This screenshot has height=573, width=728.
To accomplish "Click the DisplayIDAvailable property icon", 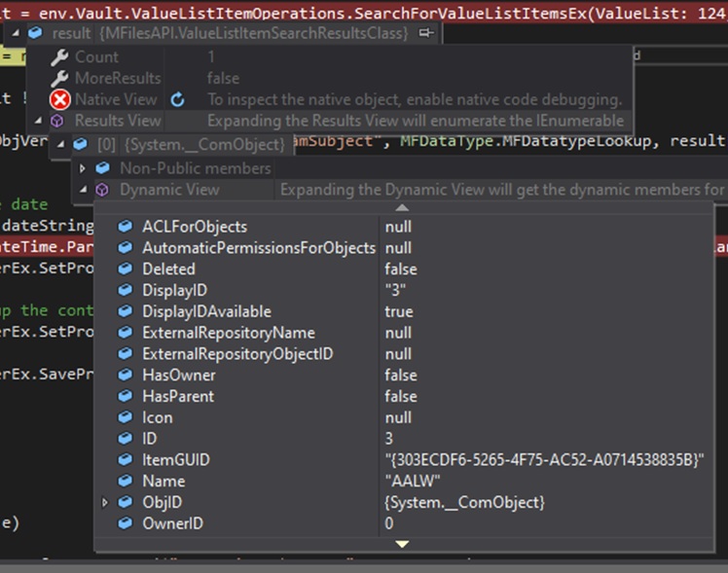I will click(x=125, y=311).
